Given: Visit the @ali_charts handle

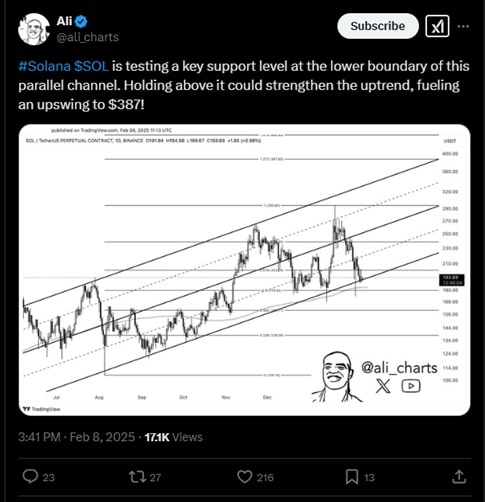Looking at the screenshot, I should coord(88,37).
